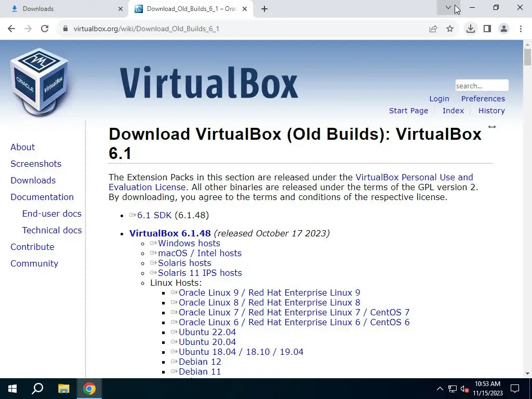Open the Index page
Image resolution: width=532 pixels, height=399 pixels.
pyautogui.click(x=453, y=111)
